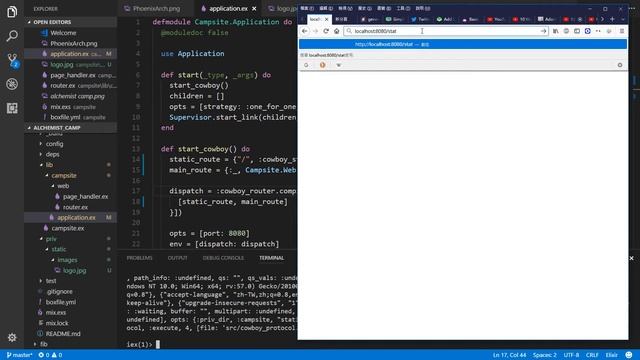This screenshot has width=640, height=360.
Task: Collapse the campsite folder
Action: pos(64,176)
